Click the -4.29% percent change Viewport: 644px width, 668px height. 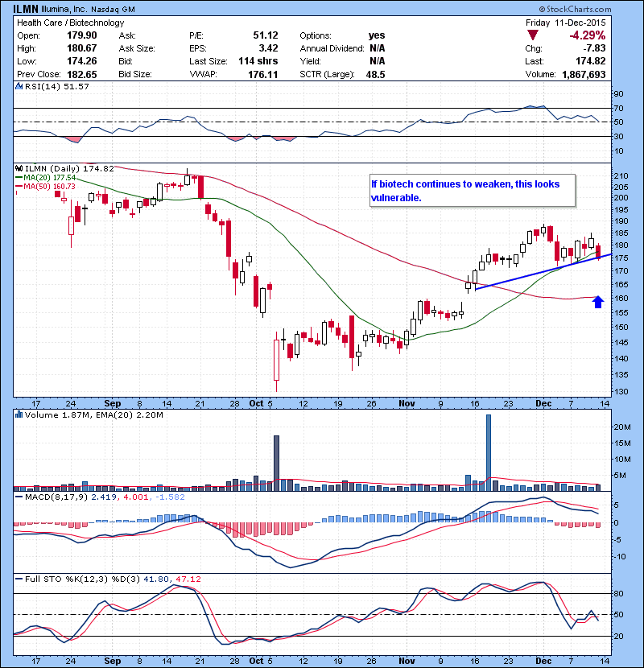click(588, 35)
